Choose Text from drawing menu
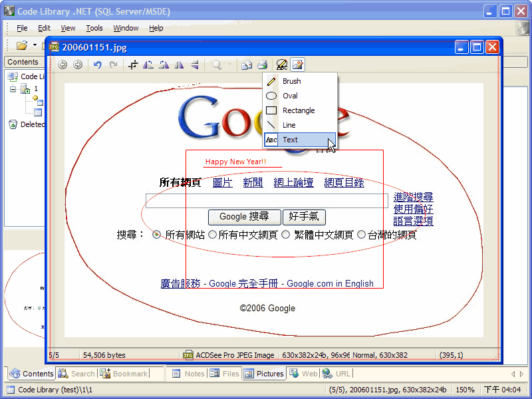This screenshot has height=399, width=532. (300, 140)
